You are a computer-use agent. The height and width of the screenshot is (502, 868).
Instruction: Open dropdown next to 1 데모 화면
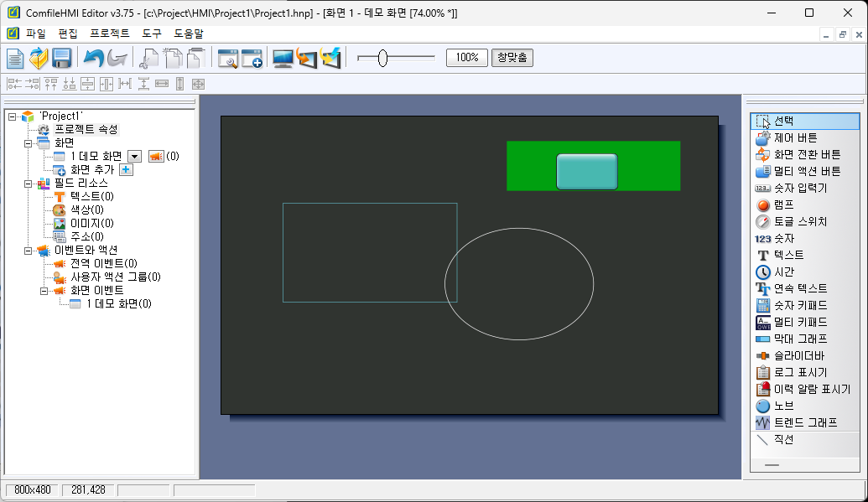point(134,156)
